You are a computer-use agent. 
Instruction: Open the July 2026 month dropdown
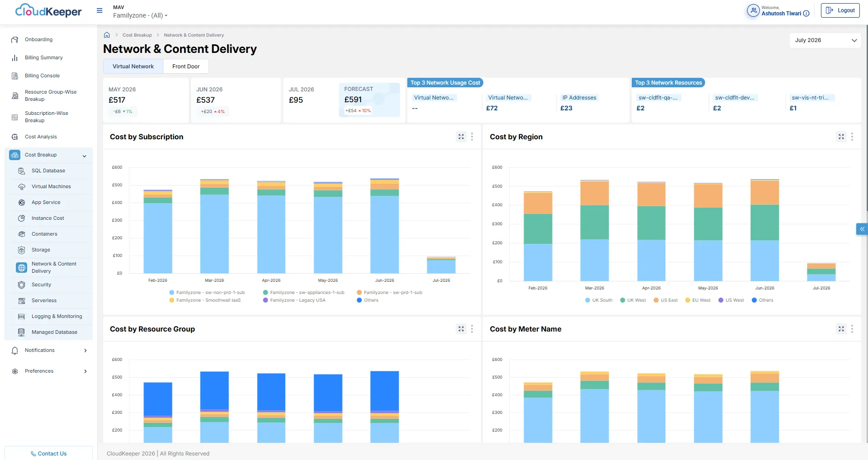(x=825, y=40)
